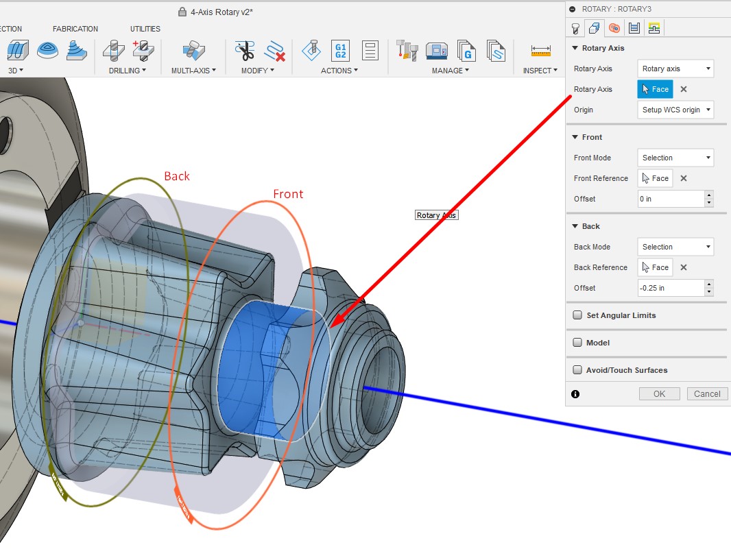Click the lock icon beside 4-Axis Rotary v2 title
Image resolution: width=731 pixels, height=560 pixels.
tap(182, 12)
